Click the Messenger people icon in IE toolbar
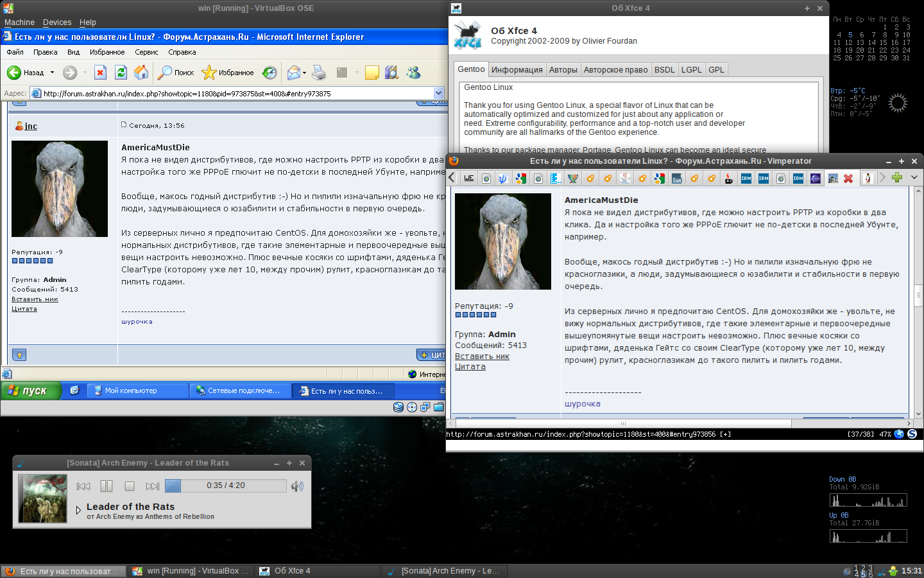 click(x=413, y=73)
